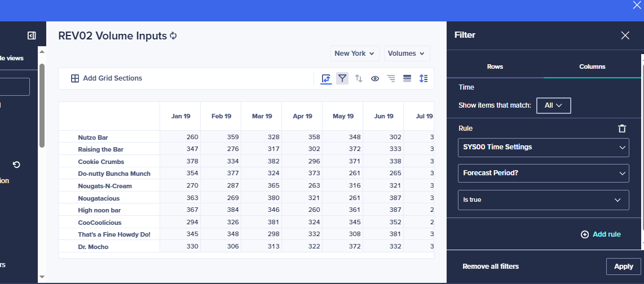Click the conditional formatting bars icon
Viewport: 644px width, 284px height.
coord(407,78)
